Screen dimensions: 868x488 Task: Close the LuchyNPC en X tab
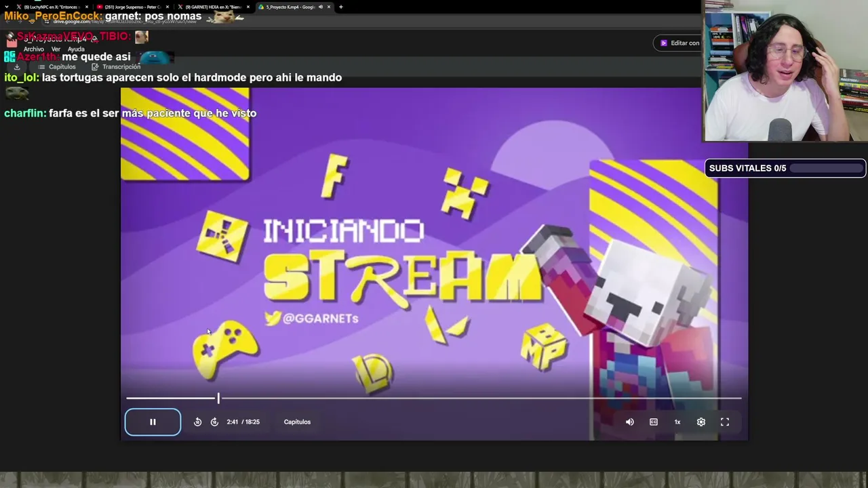coord(87,7)
